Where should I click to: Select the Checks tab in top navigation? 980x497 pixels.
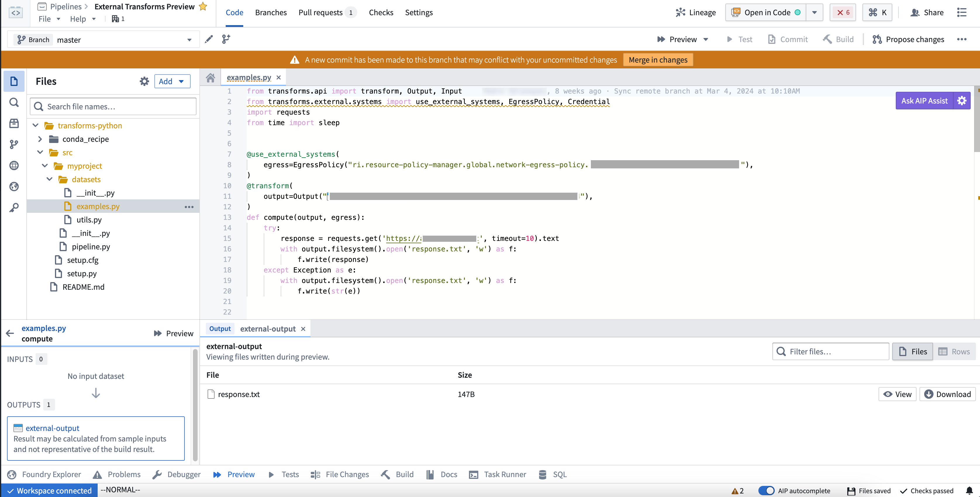pyautogui.click(x=381, y=12)
